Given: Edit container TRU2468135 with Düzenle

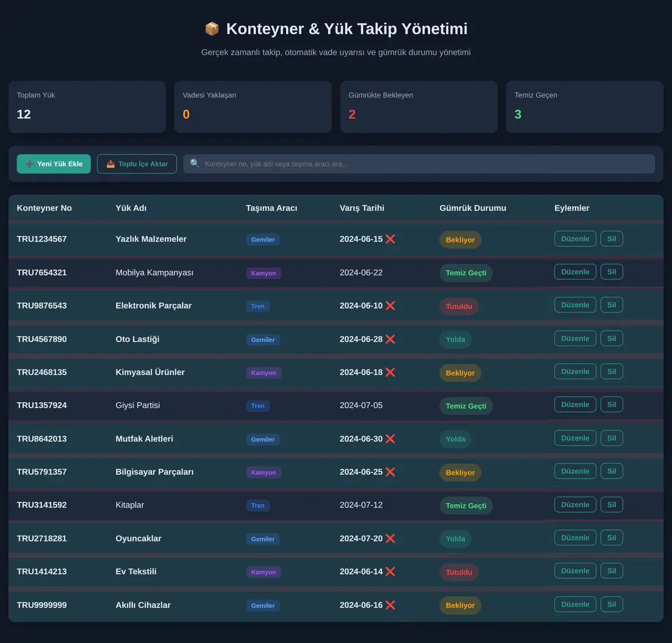Looking at the screenshot, I should [x=575, y=372].
